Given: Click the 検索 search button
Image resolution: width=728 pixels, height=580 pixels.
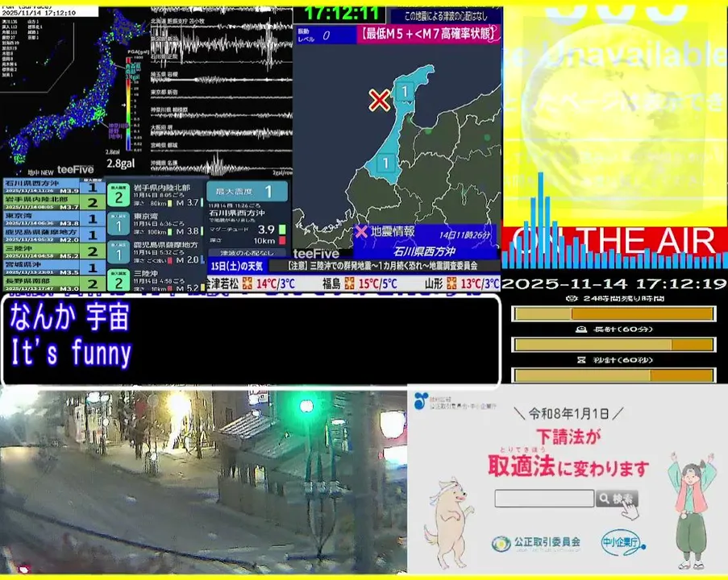Looking at the screenshot, I should 617,499.
